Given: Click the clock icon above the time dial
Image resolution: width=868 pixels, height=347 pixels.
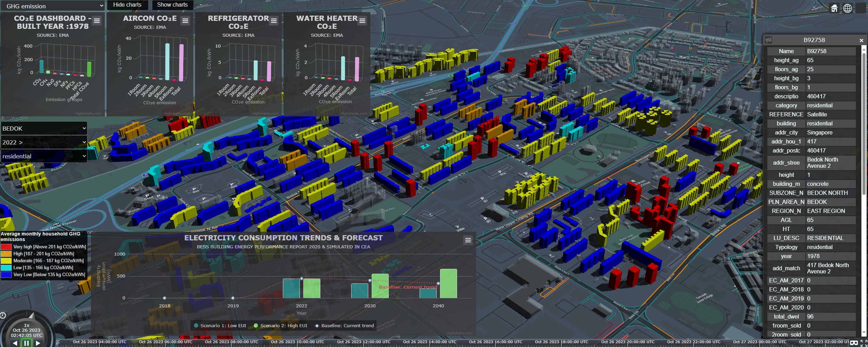Looking at the screenshot, I should 3,315.
